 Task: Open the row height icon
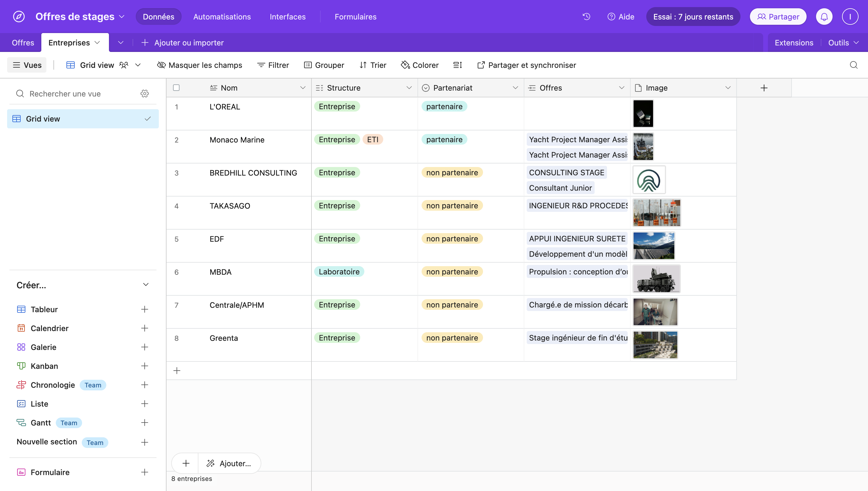[x=457, y=65]
